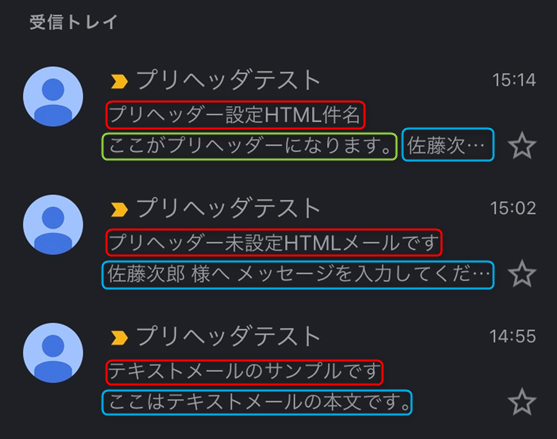Click truncated snippet 佐藤次…
Viewport: 557px width, 439px height.
coord(447,146)
